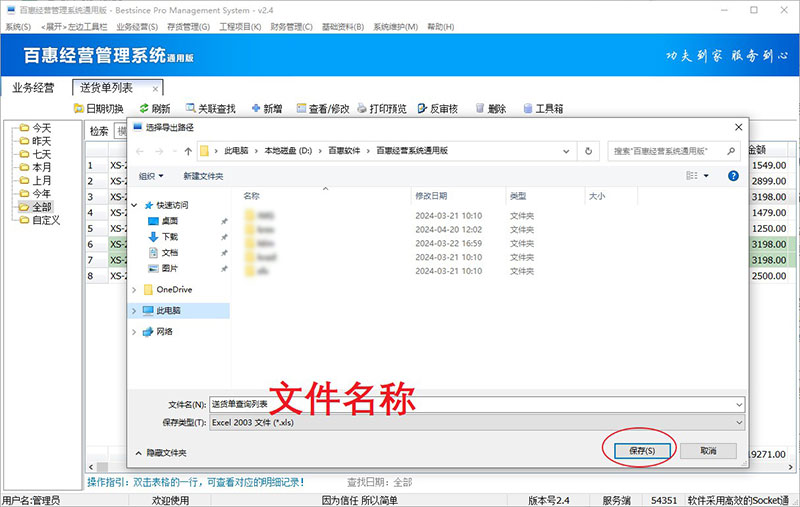Image resolution: width=800 pixels, height=507 pixels.
Task: Collapse folders with 隐藏文件夹
Action: [x=161, y=452]
